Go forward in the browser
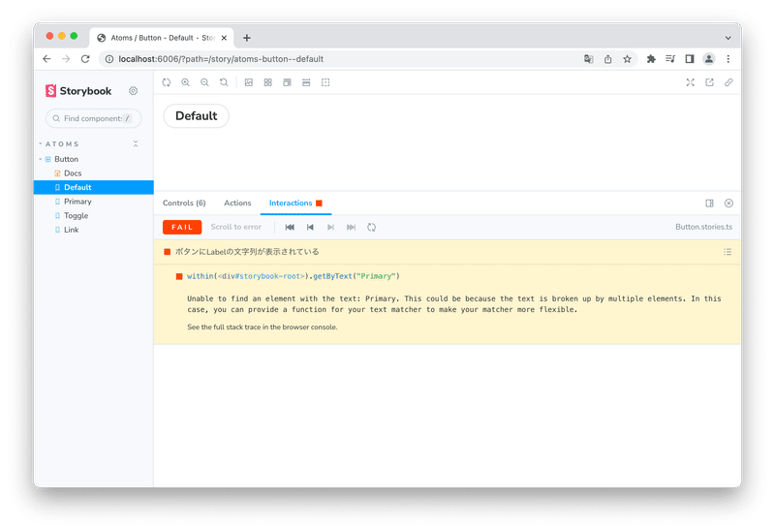Screen dimensions: 775x532 (66, 59)
